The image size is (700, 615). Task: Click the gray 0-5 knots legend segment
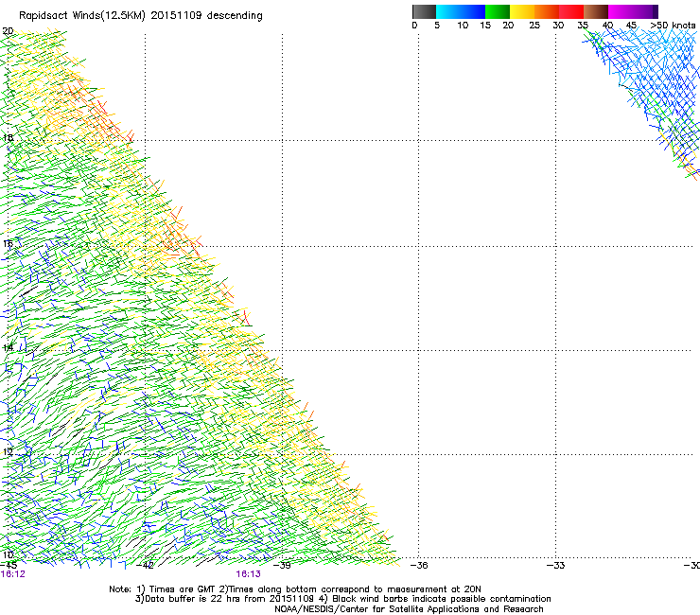[424, 11]
